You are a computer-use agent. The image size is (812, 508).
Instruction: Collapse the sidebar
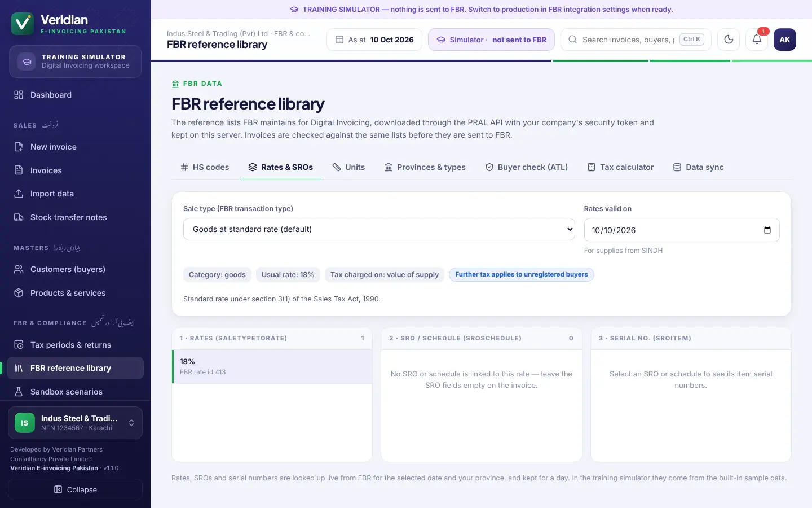point(75,489)
